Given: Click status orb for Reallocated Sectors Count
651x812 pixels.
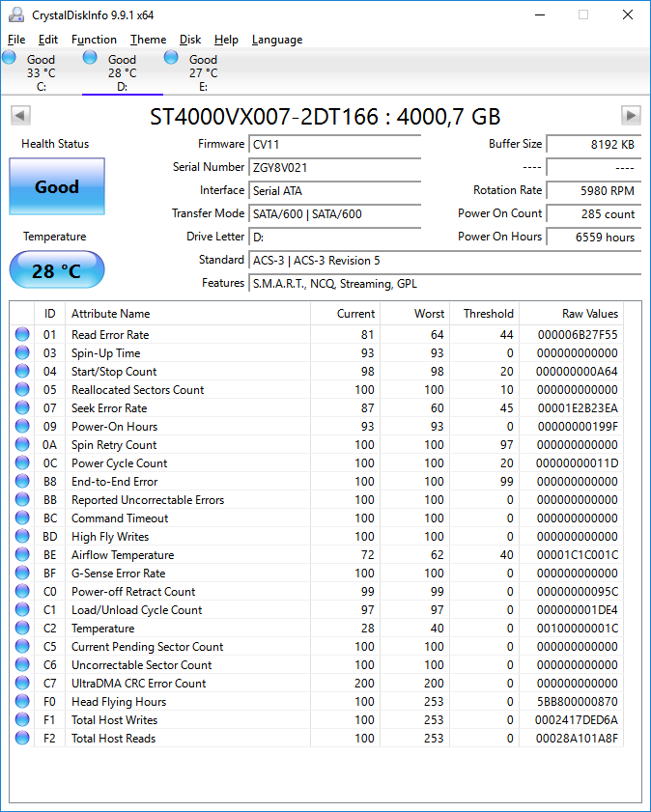Looking at the screenshot, I should click(x=22, y=389).
